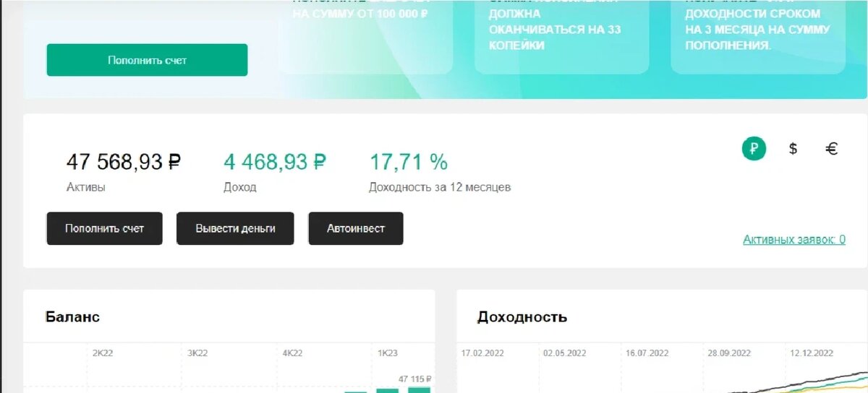
Task: Click promo card about 3 месяца доходности
Action: [758, 36]
